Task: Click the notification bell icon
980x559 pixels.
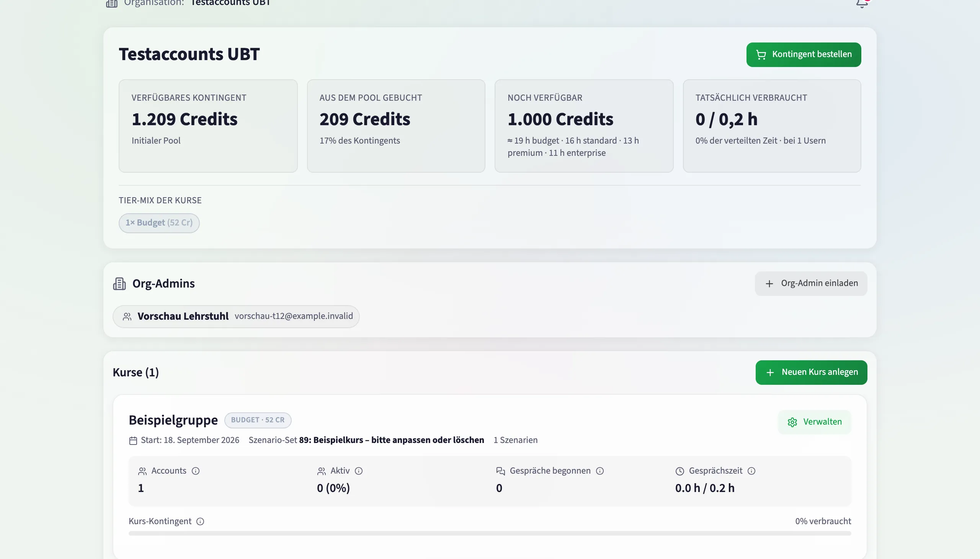Action: coord(862,3)
